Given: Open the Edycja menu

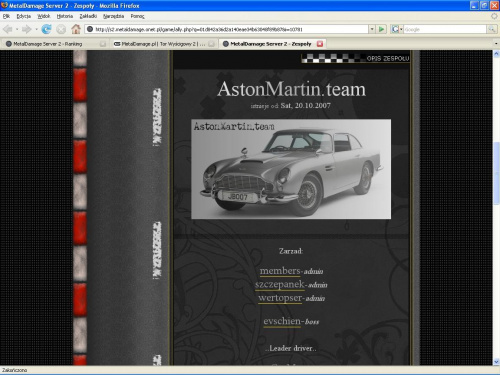Looking at the screenshot, I should point(24,16).
